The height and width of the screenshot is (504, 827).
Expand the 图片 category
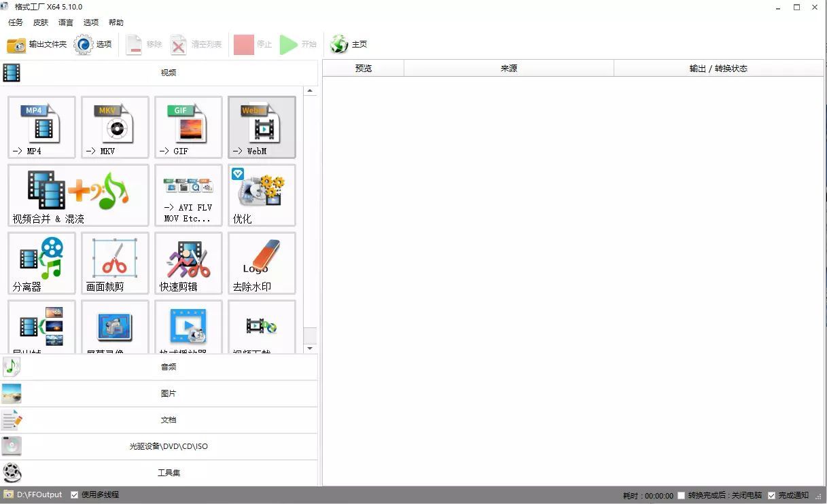(159, 393)
